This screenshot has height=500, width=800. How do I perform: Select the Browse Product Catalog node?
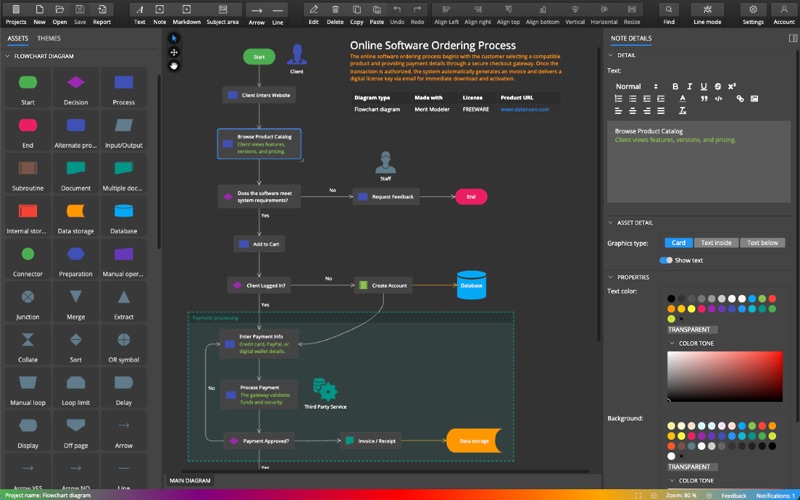[259, 144]
